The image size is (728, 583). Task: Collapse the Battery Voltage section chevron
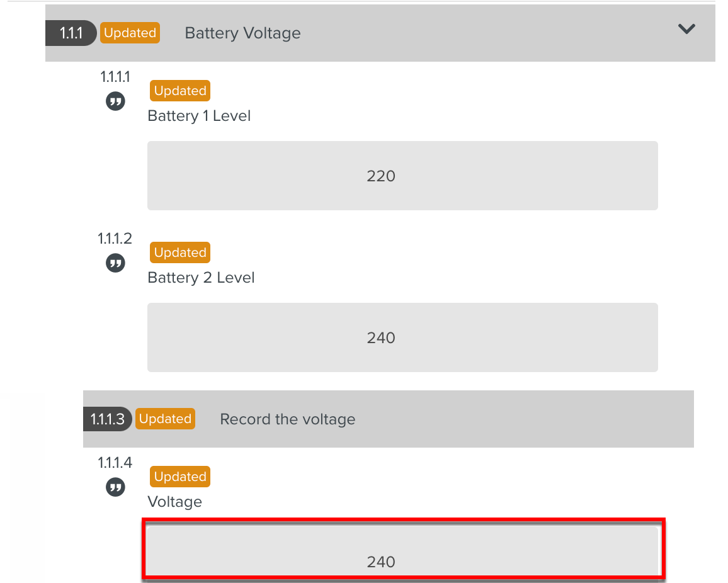(686, 29)
